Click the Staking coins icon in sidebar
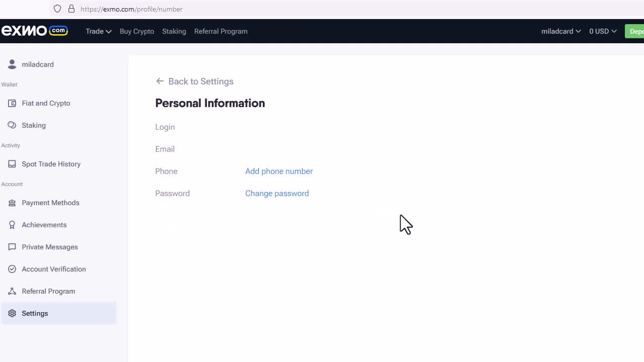Image resolution: width=644 pixels, height=362 pixels. point(12,125)
